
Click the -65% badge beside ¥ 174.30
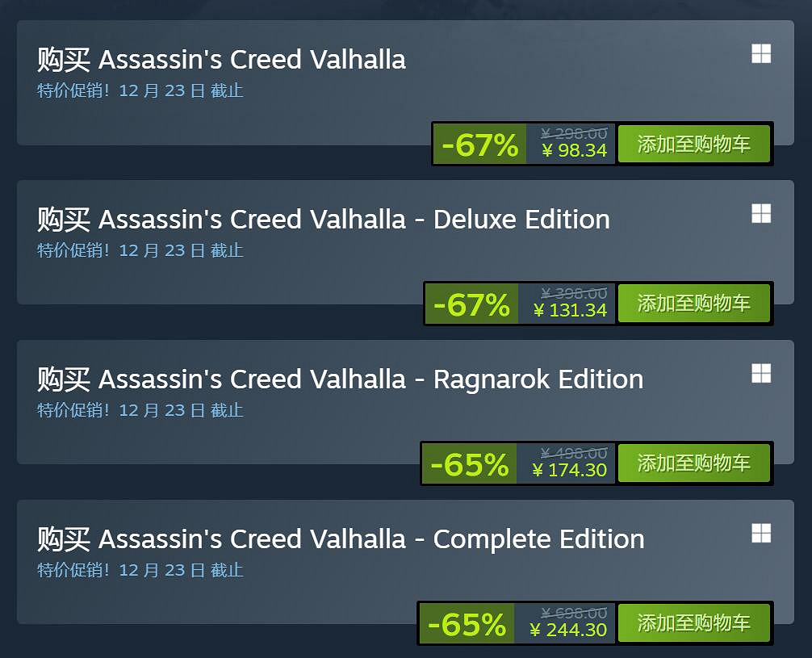tap(469, 464)
